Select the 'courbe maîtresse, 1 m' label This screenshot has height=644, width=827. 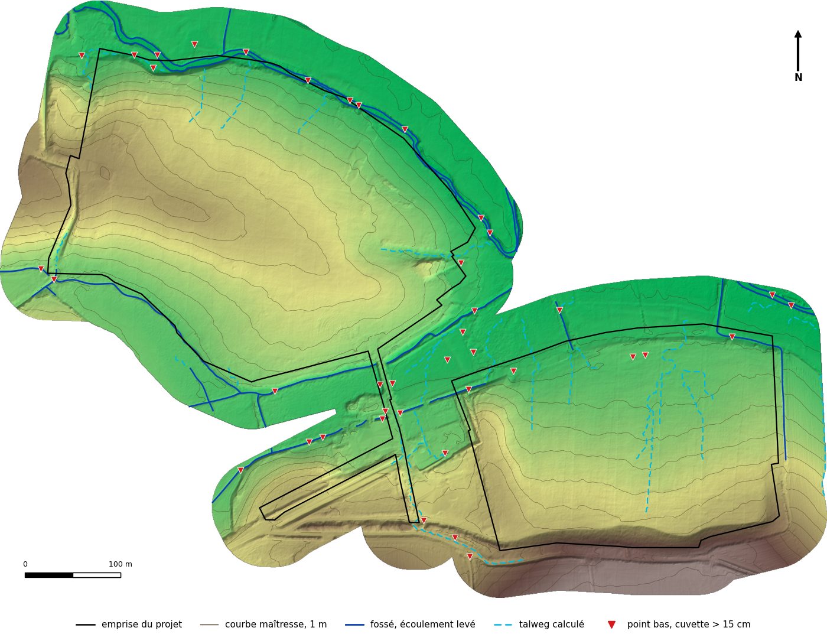pyautogui.click(x=276, y=625)
